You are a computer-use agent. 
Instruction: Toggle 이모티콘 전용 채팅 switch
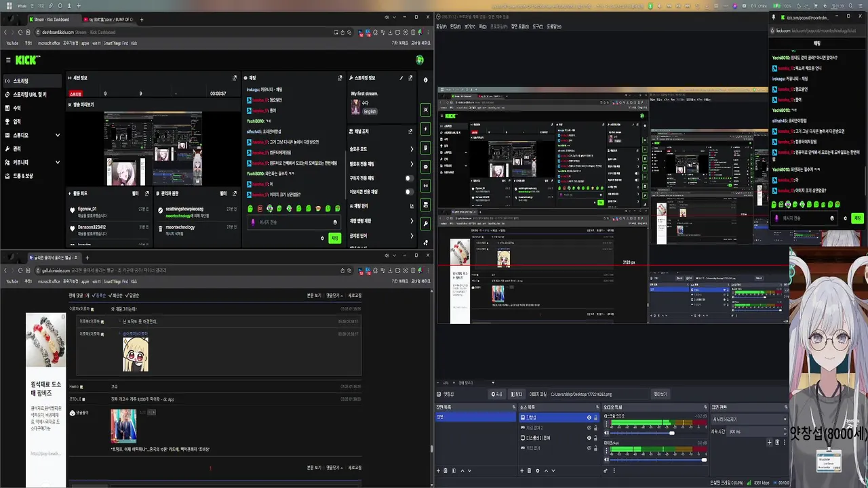pyautogui.click(x=409, y=192)
